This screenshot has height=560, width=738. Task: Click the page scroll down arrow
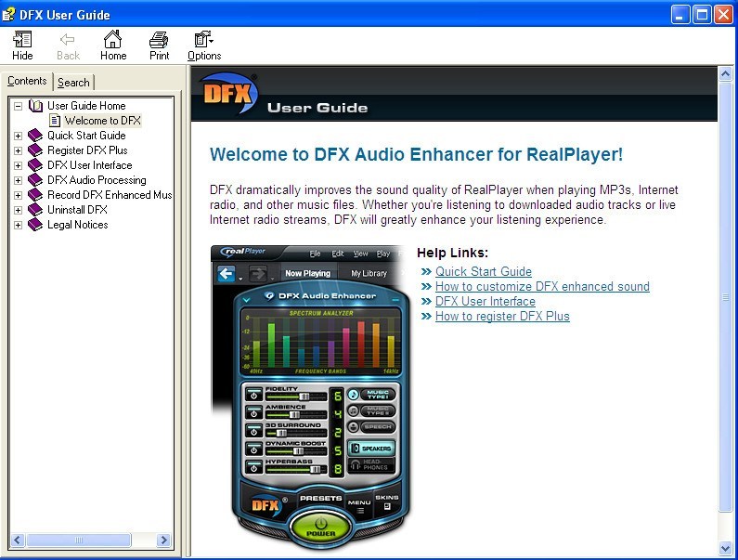coord(725,548)
